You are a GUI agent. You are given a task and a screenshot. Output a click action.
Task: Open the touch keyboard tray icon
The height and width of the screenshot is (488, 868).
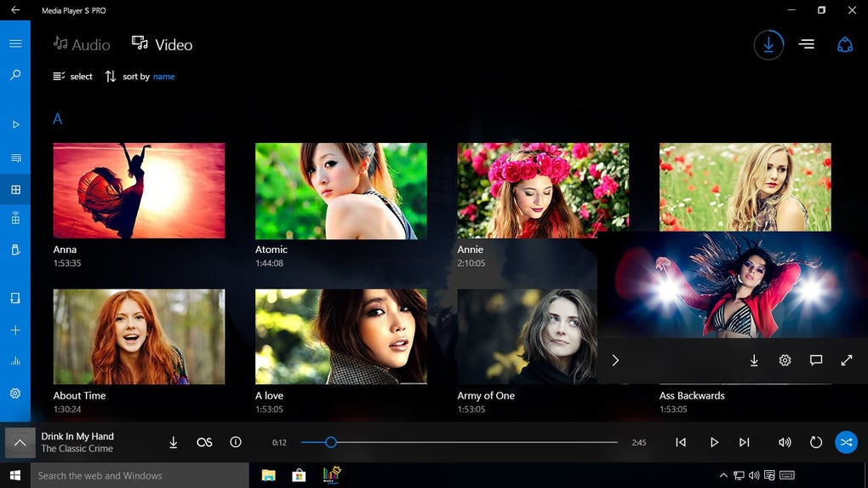coord(786,475)
